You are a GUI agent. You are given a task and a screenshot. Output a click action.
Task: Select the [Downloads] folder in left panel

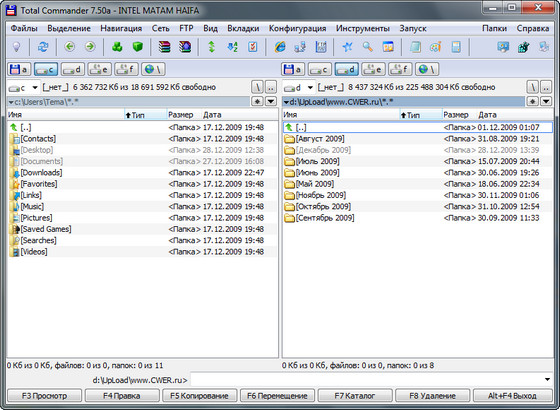tap(41, 172)
